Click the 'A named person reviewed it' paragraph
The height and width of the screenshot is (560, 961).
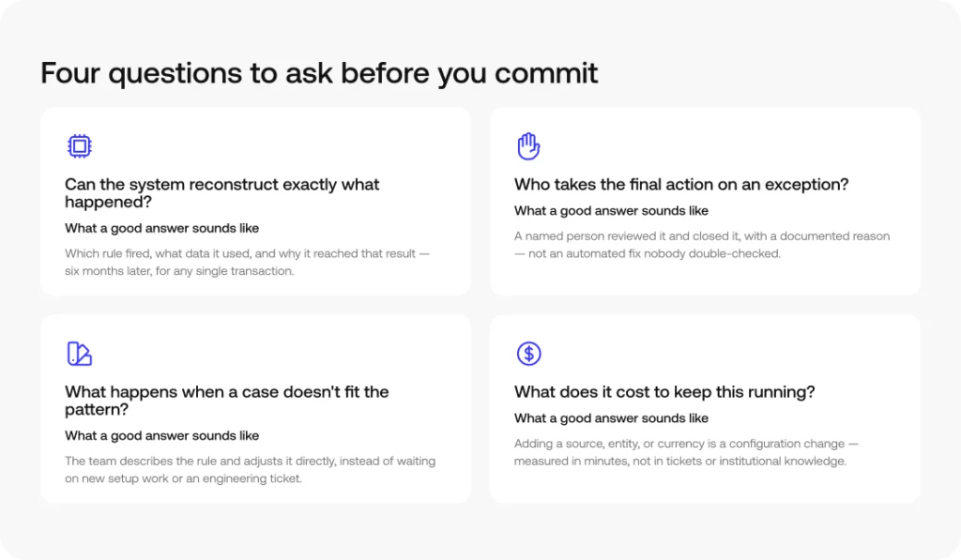click(702, 245)
